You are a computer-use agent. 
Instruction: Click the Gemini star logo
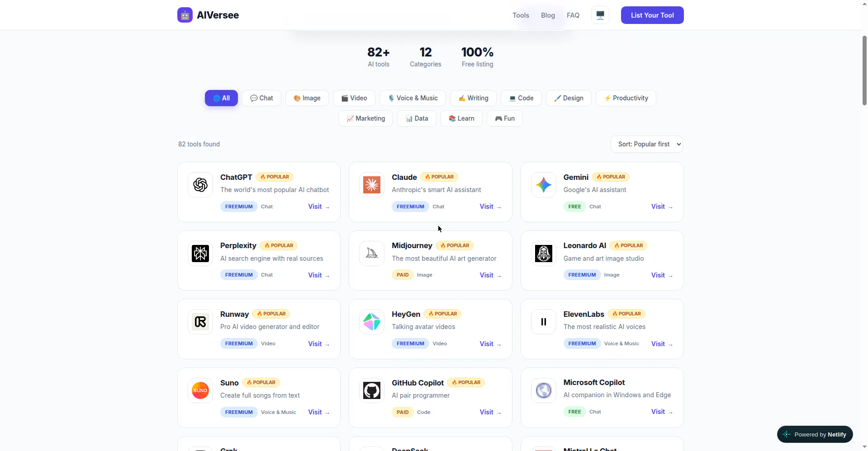tap(544, 185)
